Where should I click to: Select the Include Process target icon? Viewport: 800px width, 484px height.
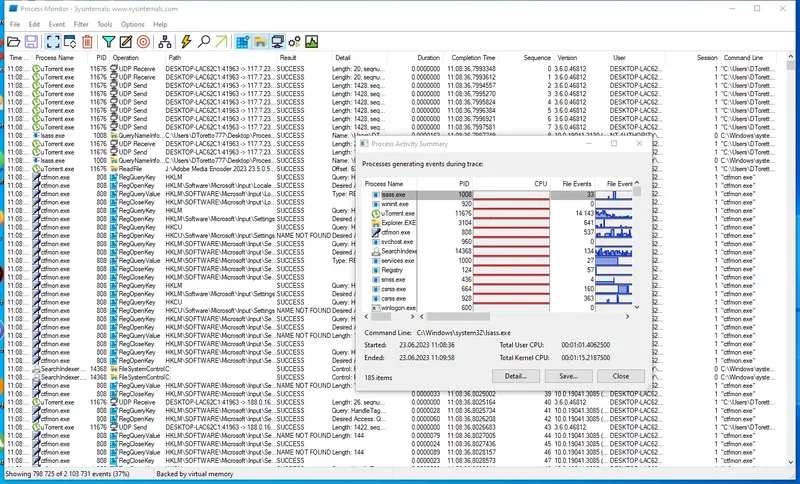[144, 41]
